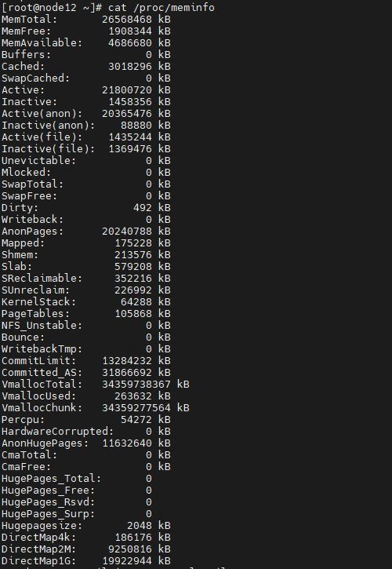Click the MemTotal value 26568468
This screenshot has height=569, width=392.
[127, 20]
